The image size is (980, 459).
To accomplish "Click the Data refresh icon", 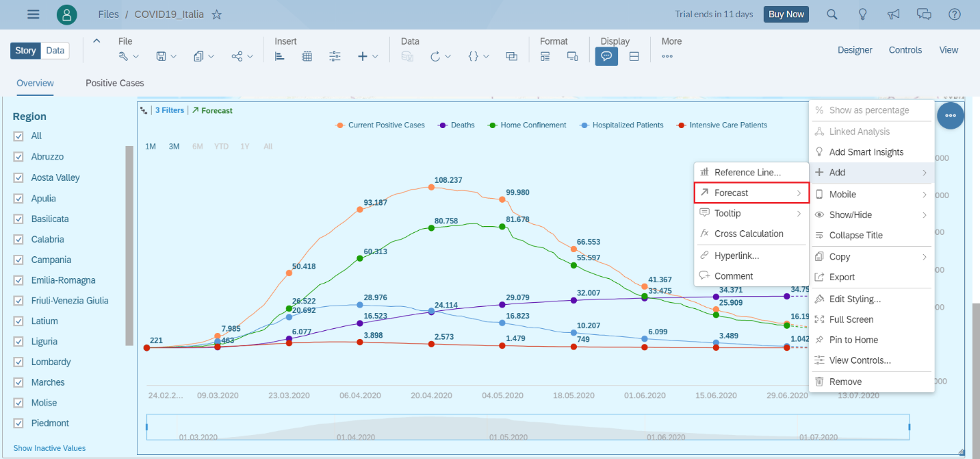I will (435, 56).
